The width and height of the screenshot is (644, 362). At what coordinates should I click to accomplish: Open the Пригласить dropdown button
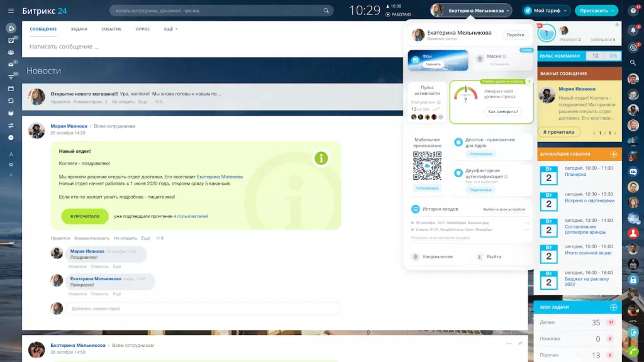596,11
